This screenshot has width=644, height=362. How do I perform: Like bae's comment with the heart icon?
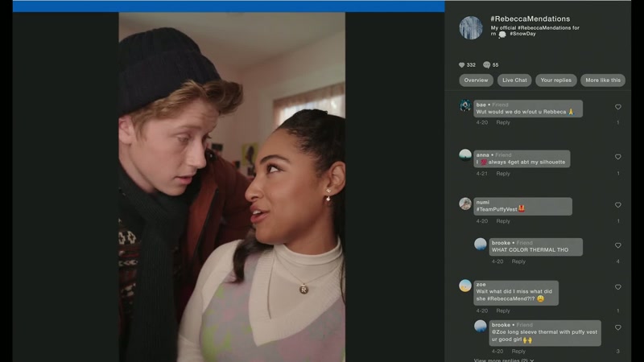pyautogui.click(x=617, y=107)
